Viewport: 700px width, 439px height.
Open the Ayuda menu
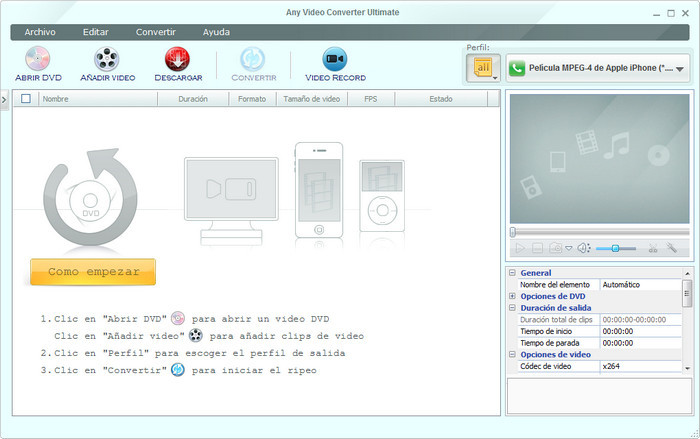tap(217, 32)
